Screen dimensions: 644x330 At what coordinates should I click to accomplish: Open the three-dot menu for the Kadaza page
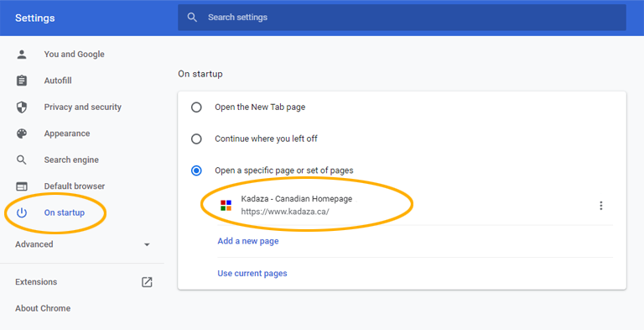coord(601,206)
